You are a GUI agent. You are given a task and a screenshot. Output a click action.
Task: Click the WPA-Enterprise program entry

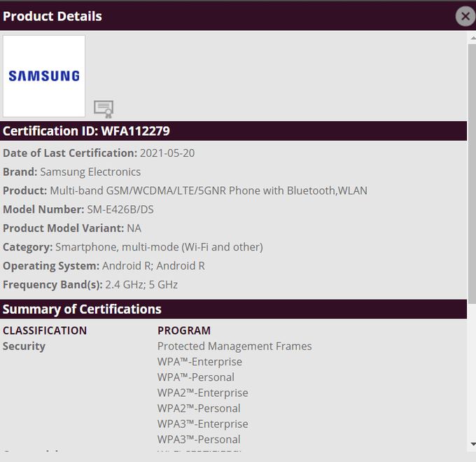coord(199,362)
